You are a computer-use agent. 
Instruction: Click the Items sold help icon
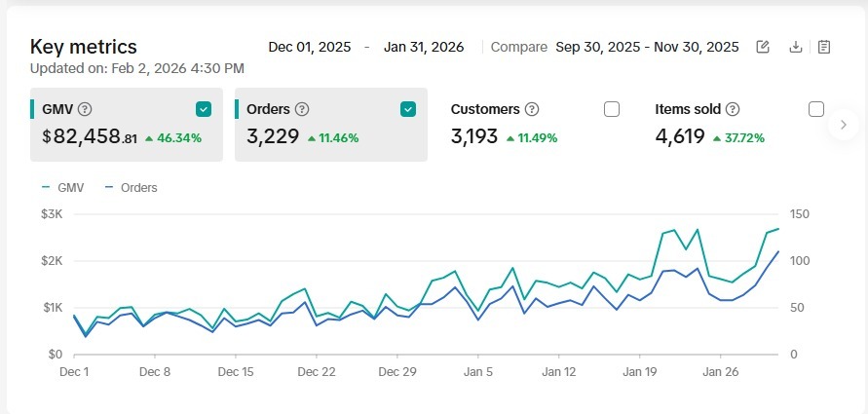[x=733, y=109]
